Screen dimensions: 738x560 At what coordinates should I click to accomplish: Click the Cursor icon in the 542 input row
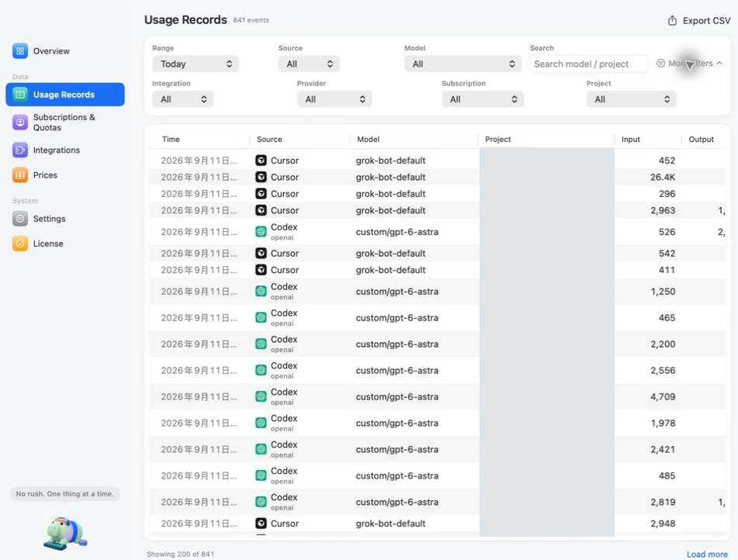(x=261, y=253)
